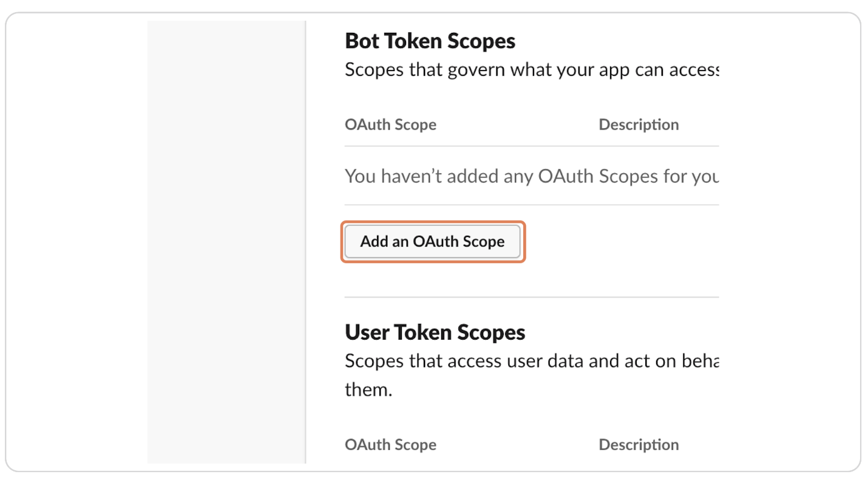Select the Bot Token Scopes heading
Viewport: 868px width, 480px height.
click(430, 40)
